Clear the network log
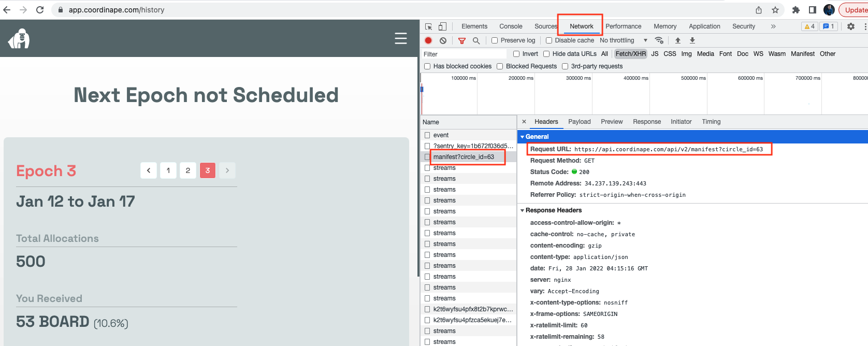The height and width of the screenshot is (346, 868). (443, 40)
